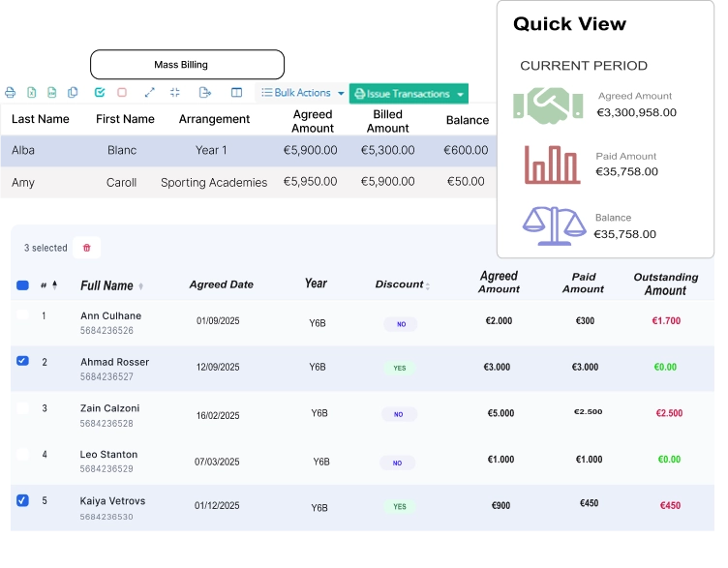Click the Print icon in the toolbar
This screenshot has width=728, height=568.
click(x=11, y=92)
